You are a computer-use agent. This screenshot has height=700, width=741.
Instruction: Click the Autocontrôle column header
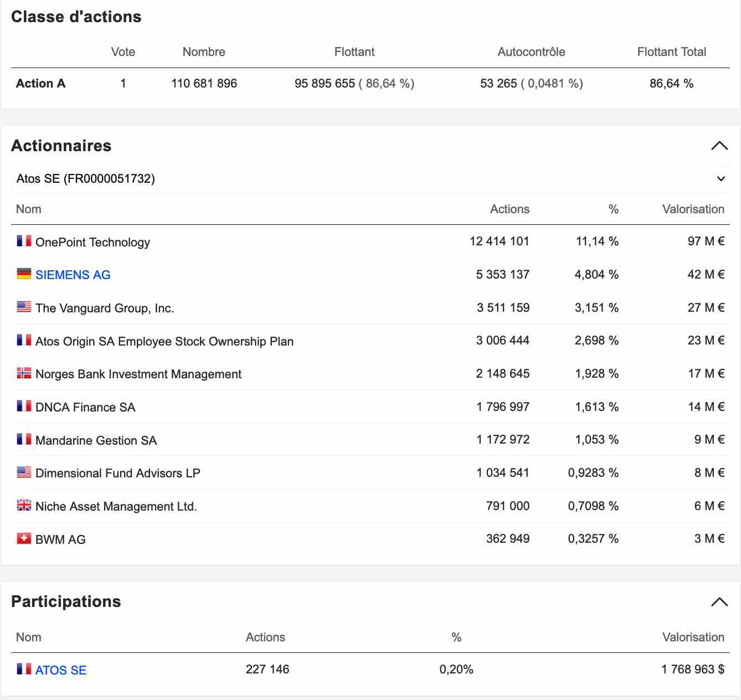(x=531, y=52)
